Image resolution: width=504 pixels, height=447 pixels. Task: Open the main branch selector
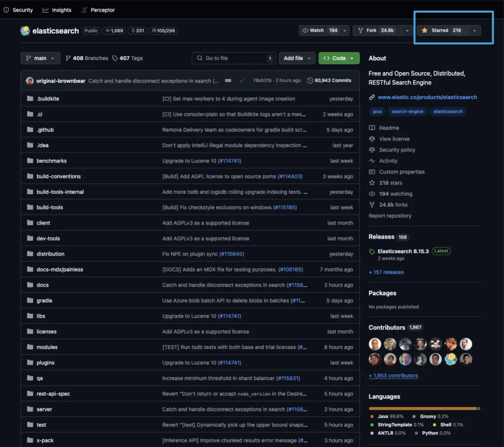[x=40, y=58]
